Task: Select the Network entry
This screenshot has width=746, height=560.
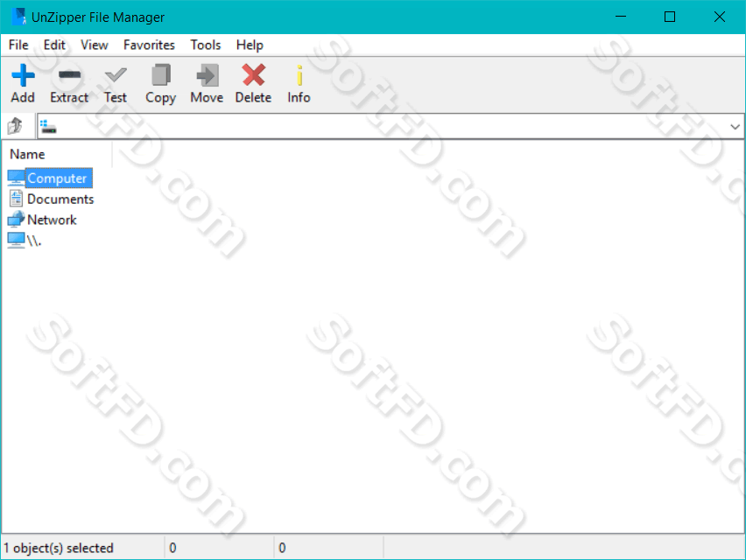Action: [52, 220]
